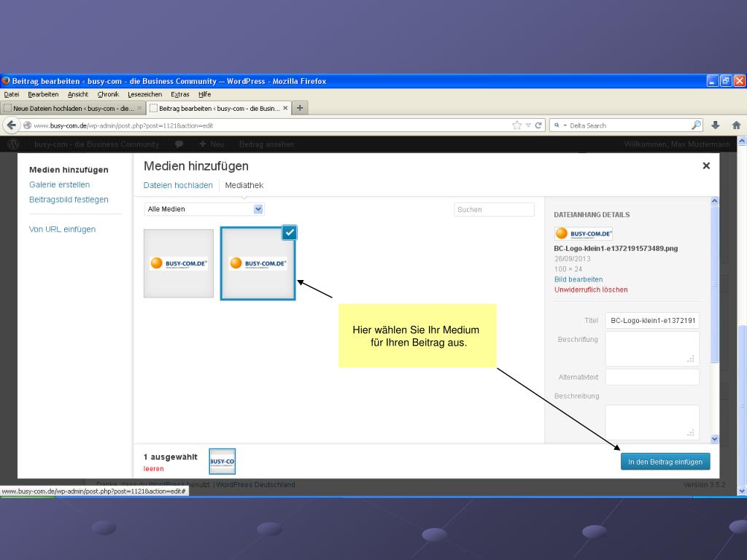This screenshot has height=560, width=747.
Task: Click the attachment preview image in details panel
Action: 583,233
